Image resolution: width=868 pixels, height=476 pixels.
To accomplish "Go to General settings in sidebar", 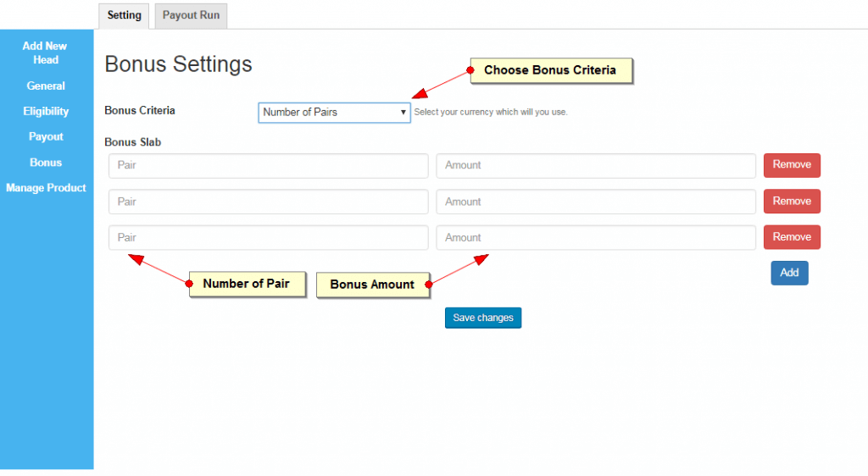I will click(x=46, y=86).
